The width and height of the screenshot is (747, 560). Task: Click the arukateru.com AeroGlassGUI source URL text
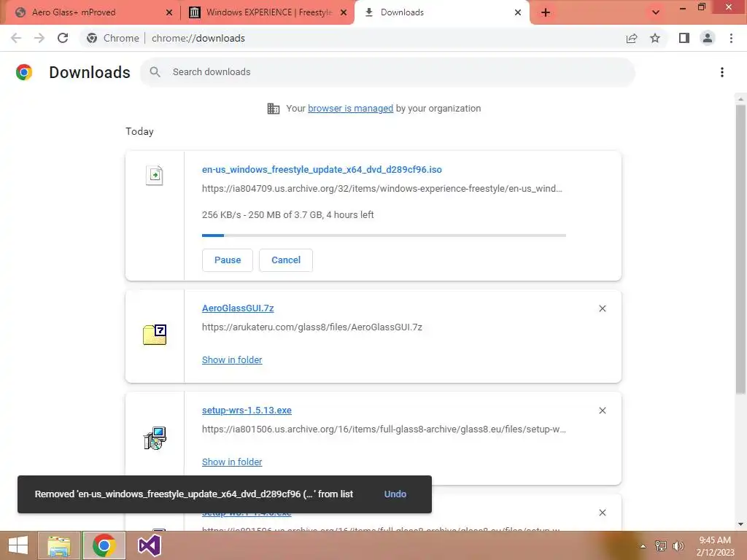click(312, 327)
